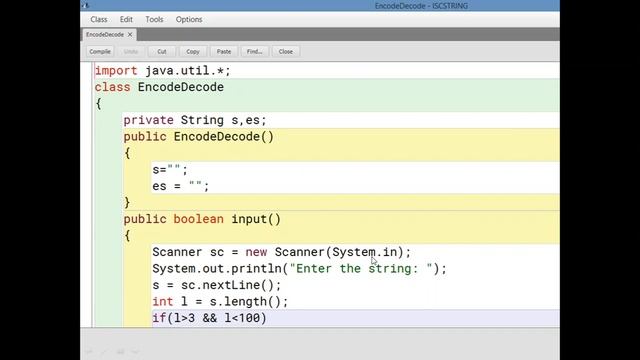Viewport: 640px width, 360px height.
Task: Open the Find... dialog button
Action: tap(255, 51)
